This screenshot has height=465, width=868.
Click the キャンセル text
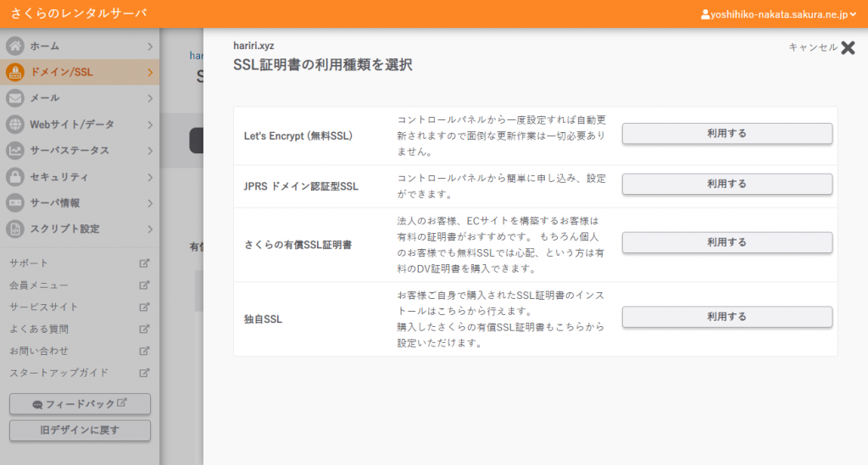coord(813,47)
